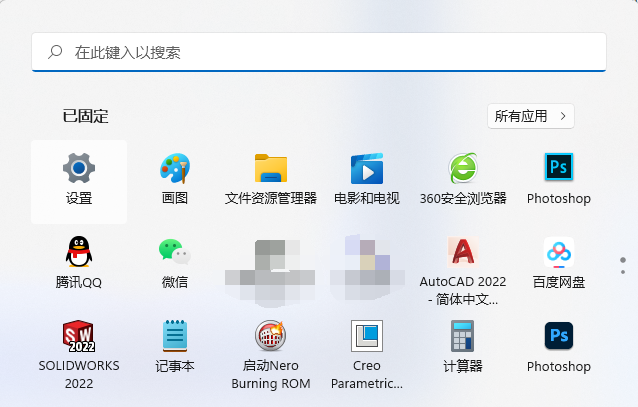
Task: Launch 百度网盘 cloud drive app
Action: (x=559, y=263)
